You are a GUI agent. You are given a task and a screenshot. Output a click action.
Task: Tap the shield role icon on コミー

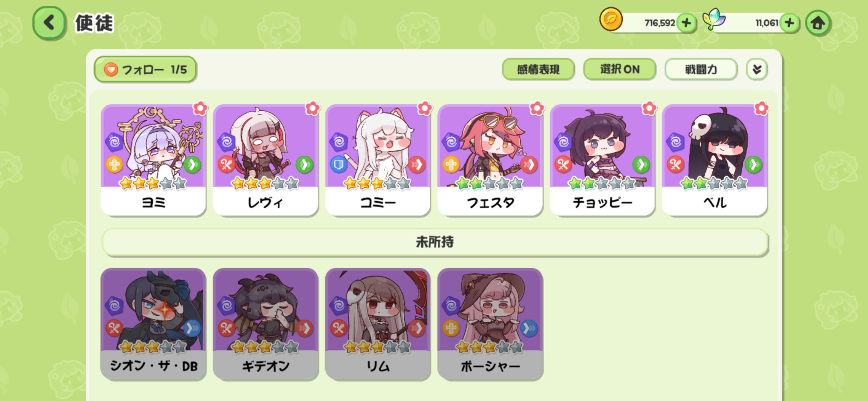[339, 165]
